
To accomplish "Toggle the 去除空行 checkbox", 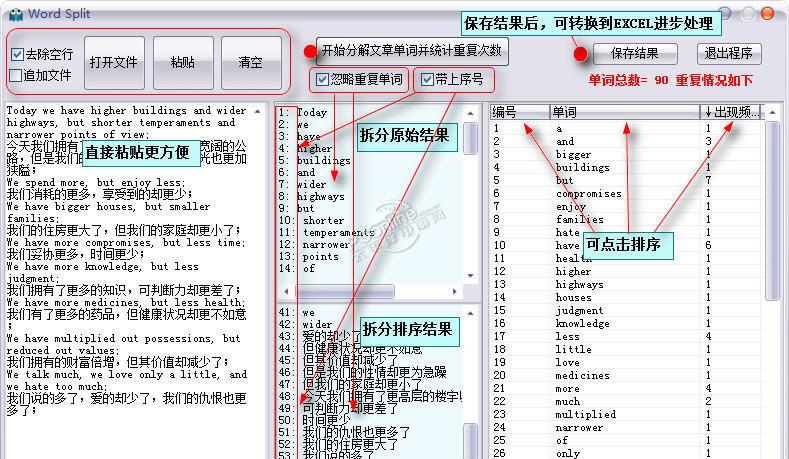I will pos(17,54).
